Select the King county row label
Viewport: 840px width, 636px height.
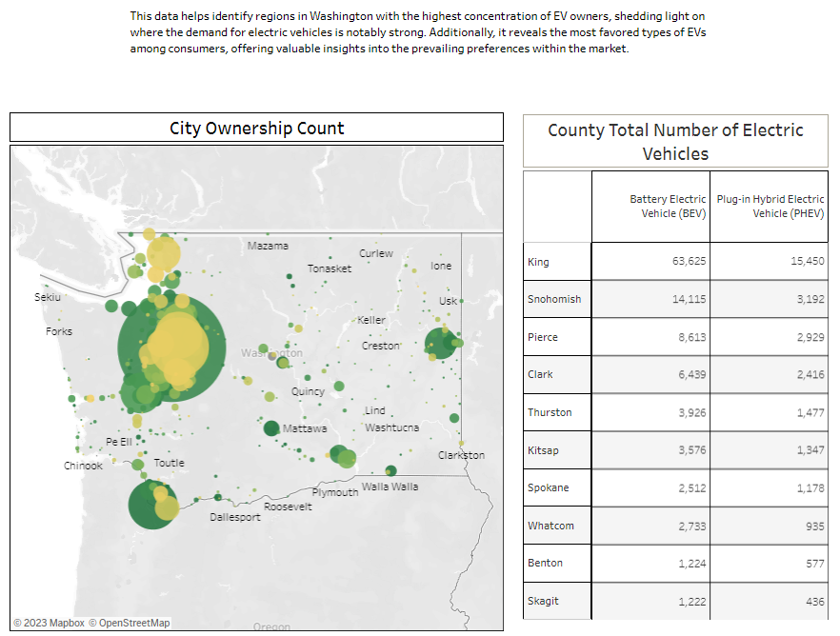pos(538,262)
